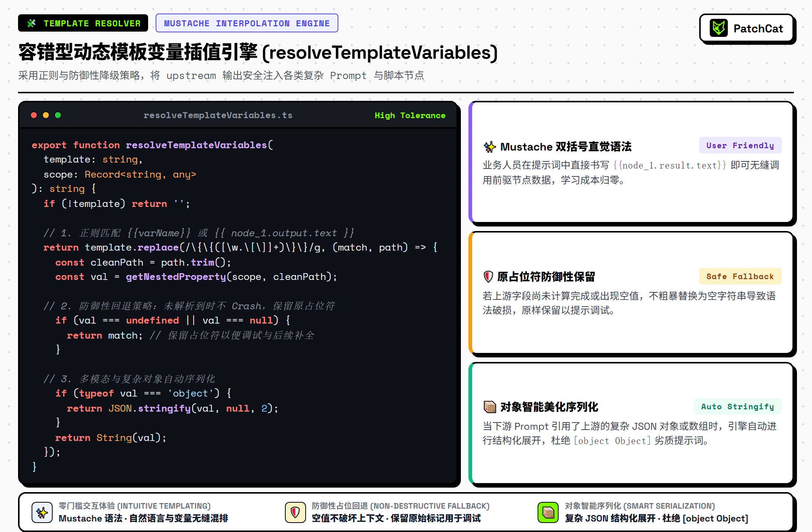Click the description starting 当下游 Prompt 引用了
The height and width of the screenshot is (532, 812).
point(630,433)
